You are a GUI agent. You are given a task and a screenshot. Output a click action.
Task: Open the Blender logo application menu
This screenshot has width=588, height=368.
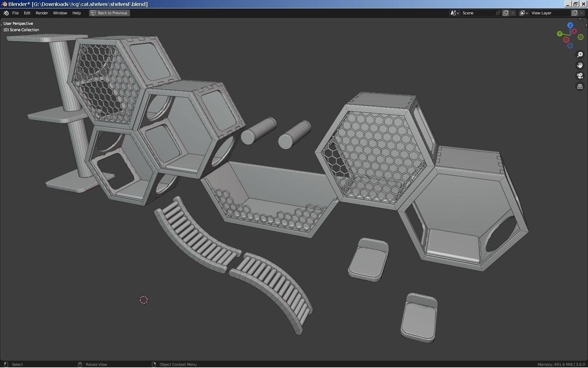click(x=6, y=13)
